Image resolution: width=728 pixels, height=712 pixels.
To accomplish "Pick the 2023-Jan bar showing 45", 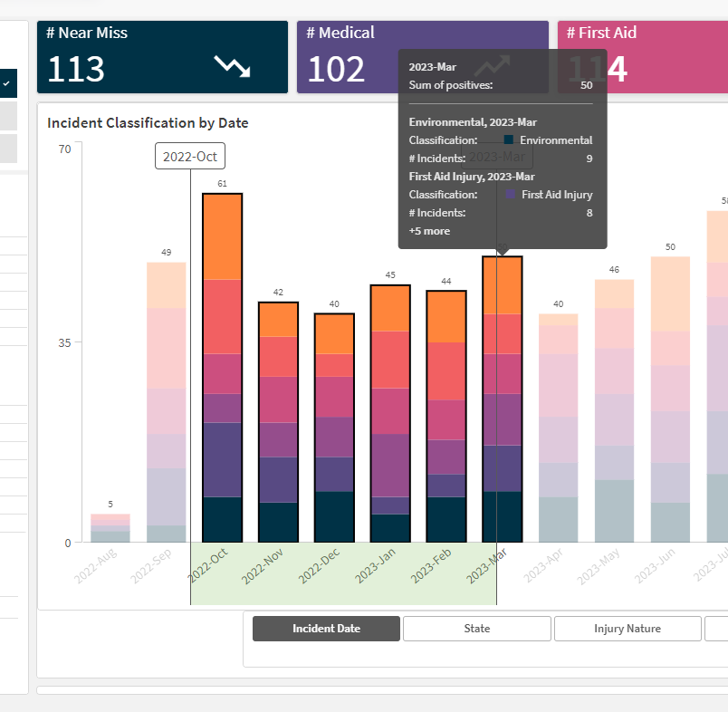I will click(x=390, y=413).
